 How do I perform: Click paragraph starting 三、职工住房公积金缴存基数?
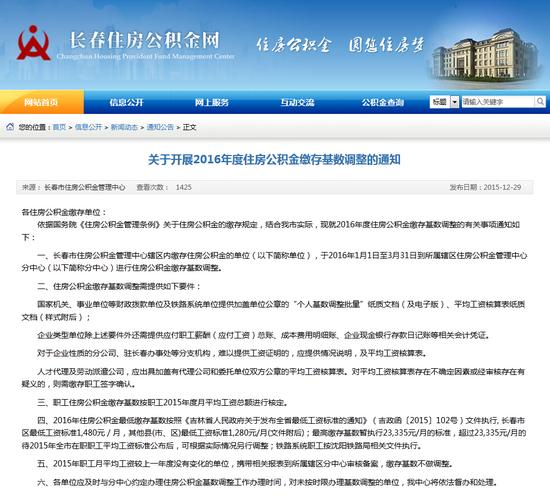tap(163, 402)
